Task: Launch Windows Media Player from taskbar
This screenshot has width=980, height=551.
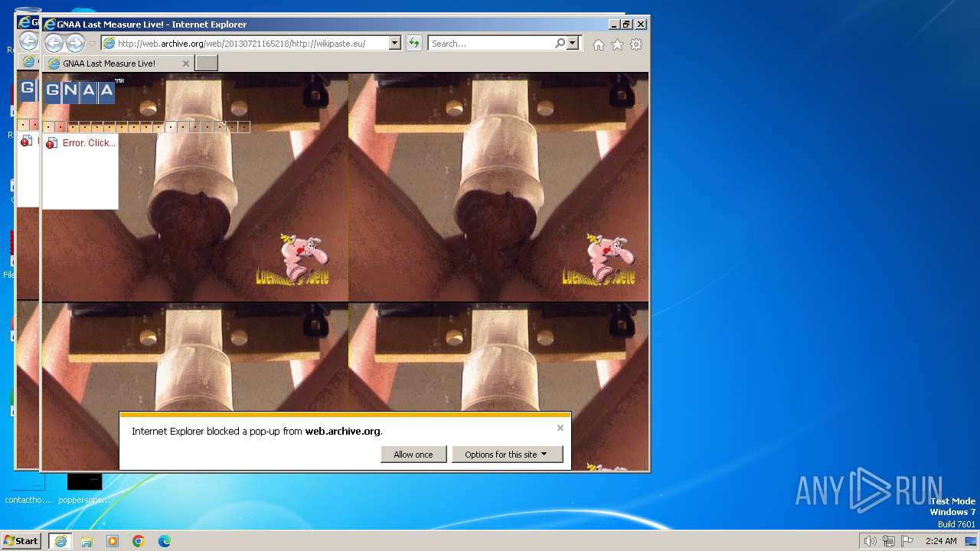Action: [113, 541]
